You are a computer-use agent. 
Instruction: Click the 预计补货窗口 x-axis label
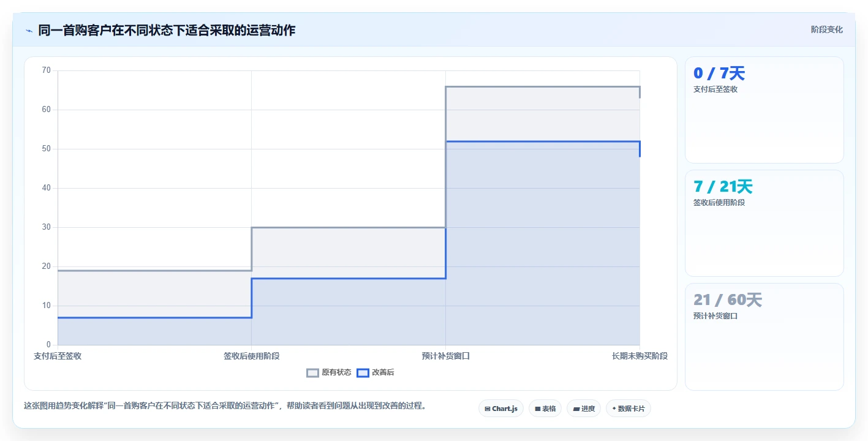(x=446, y=356)
